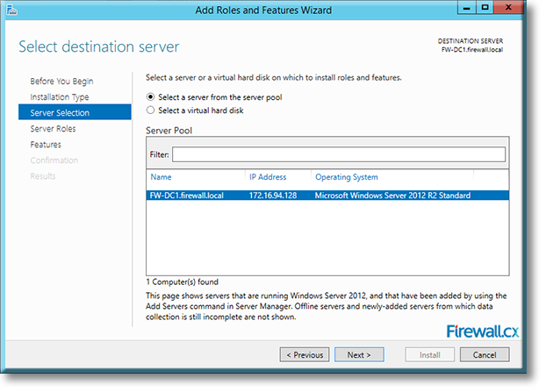
Task: Cancel the Add Roles wizard
Action: pyautogui.click(x=485, y=355)
